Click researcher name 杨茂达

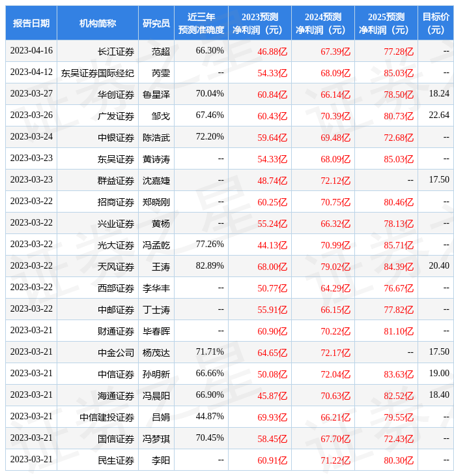point(156,353)
